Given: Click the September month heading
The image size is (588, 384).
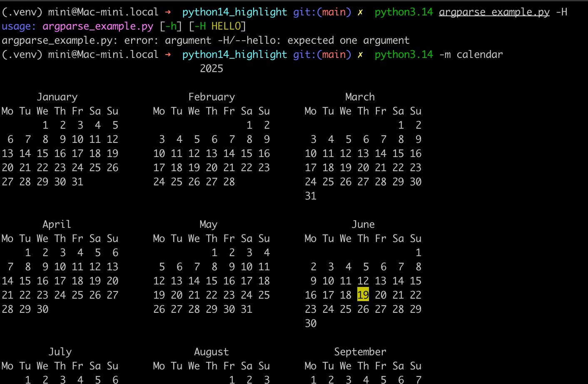Looking at the screenshot, I should (360, 352).
